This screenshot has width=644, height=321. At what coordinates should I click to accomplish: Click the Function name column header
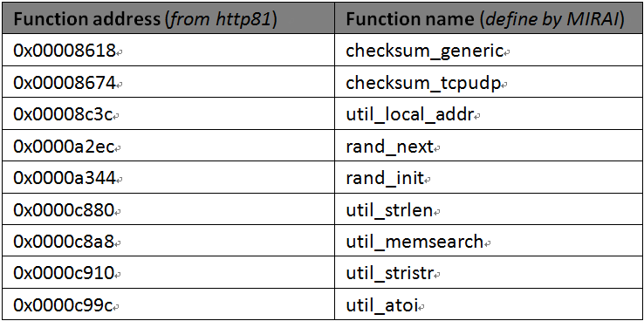pos(489,18)
